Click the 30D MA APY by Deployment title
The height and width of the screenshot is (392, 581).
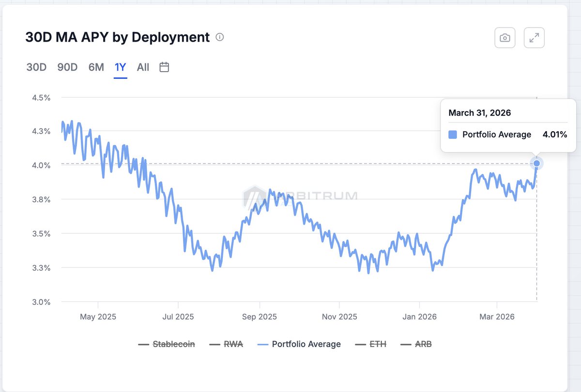coord(116,37)
